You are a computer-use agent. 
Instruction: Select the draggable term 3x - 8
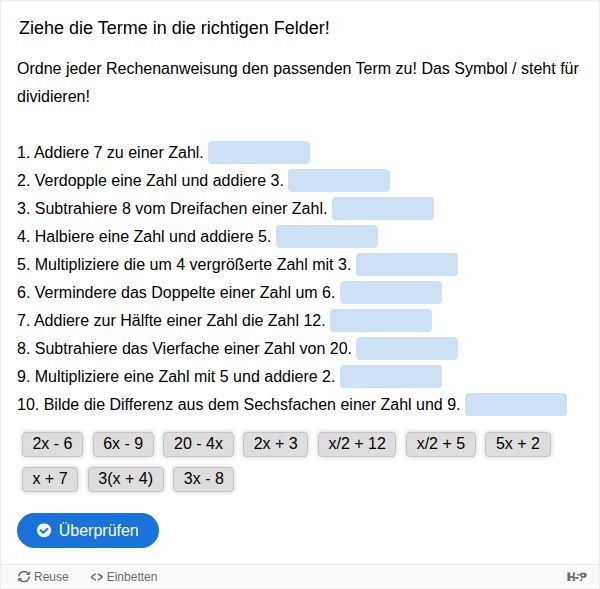(204, 479)
